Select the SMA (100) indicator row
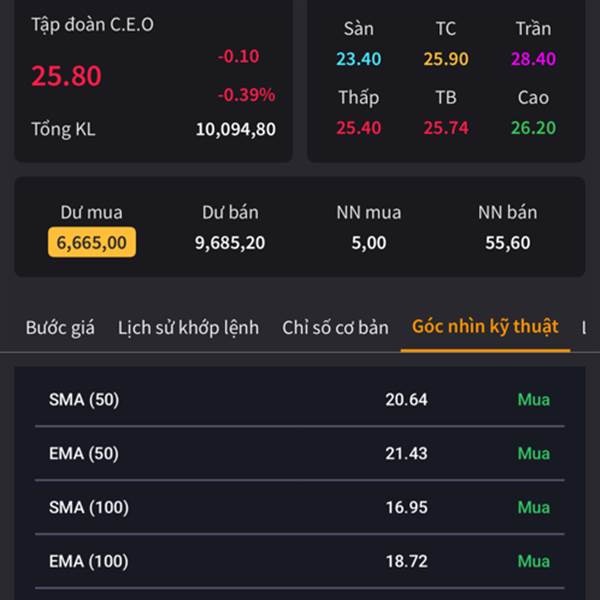 (x=300, y=507)
